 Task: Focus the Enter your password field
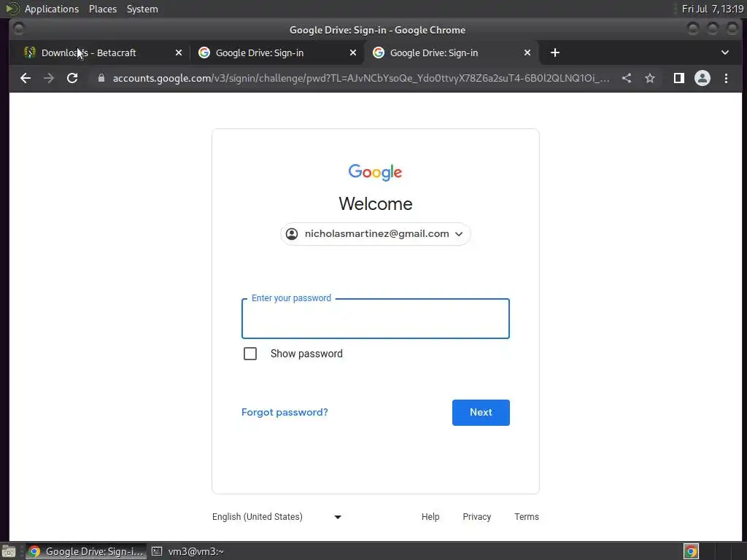tap(376, 319)
